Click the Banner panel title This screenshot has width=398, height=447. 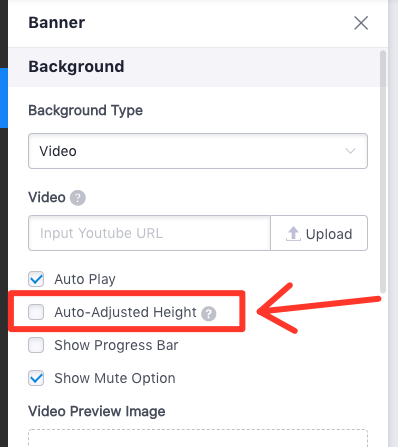coord(57,23)
